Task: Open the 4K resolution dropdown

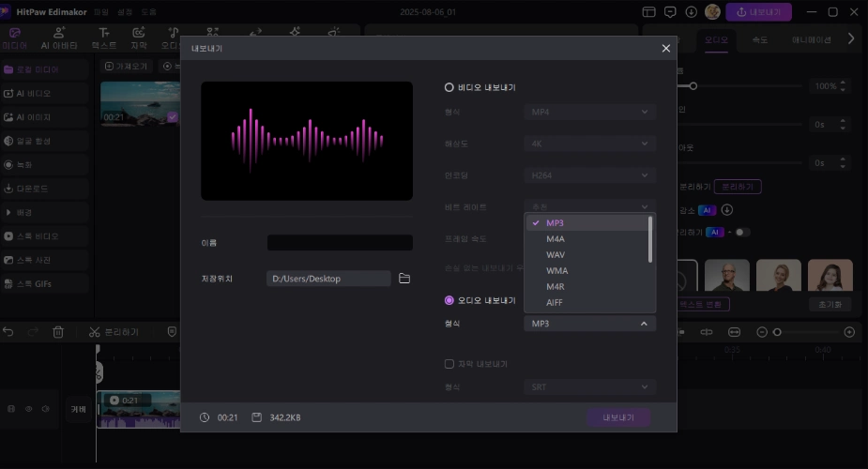Action: pos(589,144)
